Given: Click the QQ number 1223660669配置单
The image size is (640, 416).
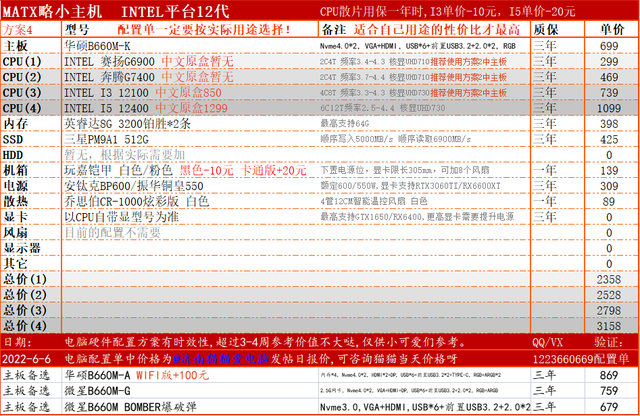Looking at the screenshot, I should coord(581,359).
